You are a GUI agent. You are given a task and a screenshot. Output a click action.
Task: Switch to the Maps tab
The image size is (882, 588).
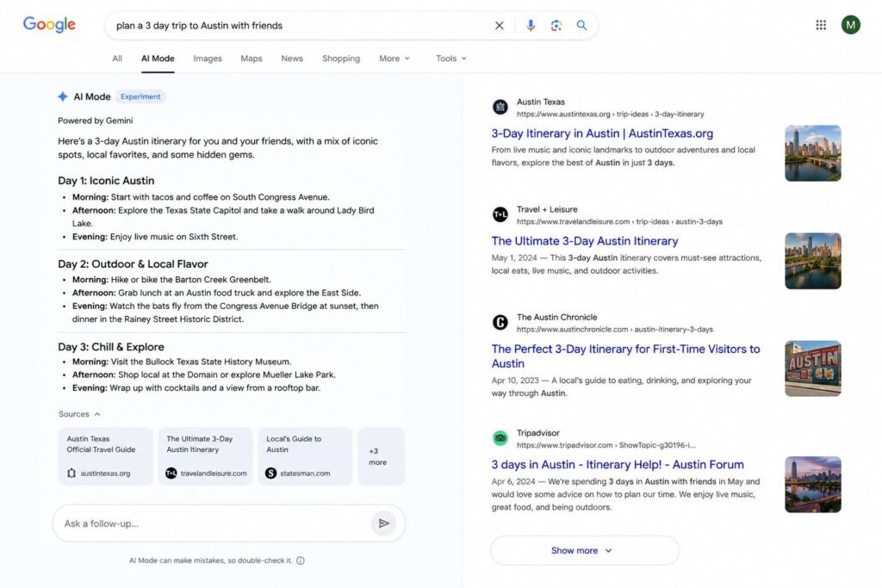[x=252, y=59]
